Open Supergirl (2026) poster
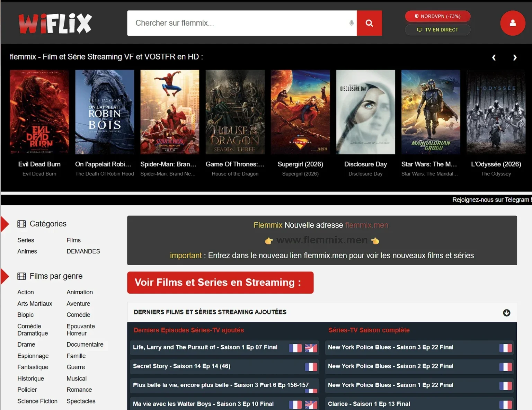The width and height of the screenshot is (532, 410). [300, 112]
